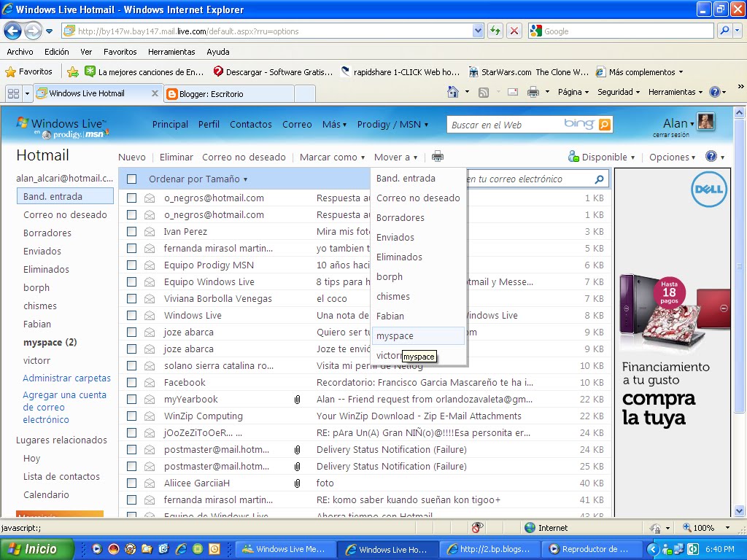The height and width of the screenshot is (560, 747).
Task: Click the IE command bar printer icon
Action: [533, 92]
